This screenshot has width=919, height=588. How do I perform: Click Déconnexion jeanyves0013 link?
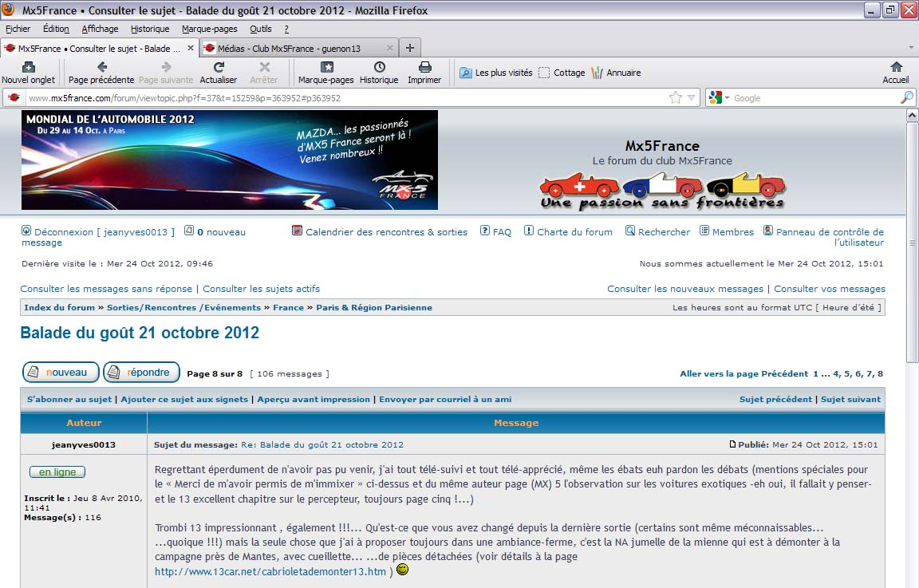click(105, 232)
